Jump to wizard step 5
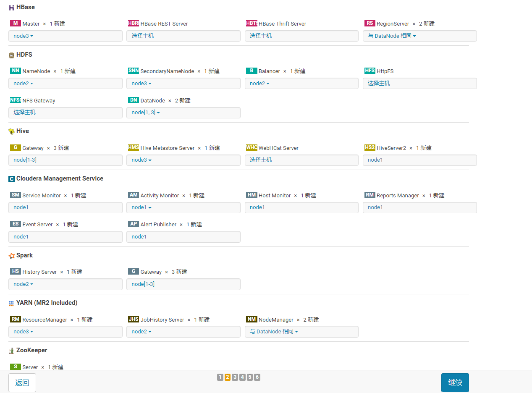This screenshot has height=393, width=532. coord(250,377)
